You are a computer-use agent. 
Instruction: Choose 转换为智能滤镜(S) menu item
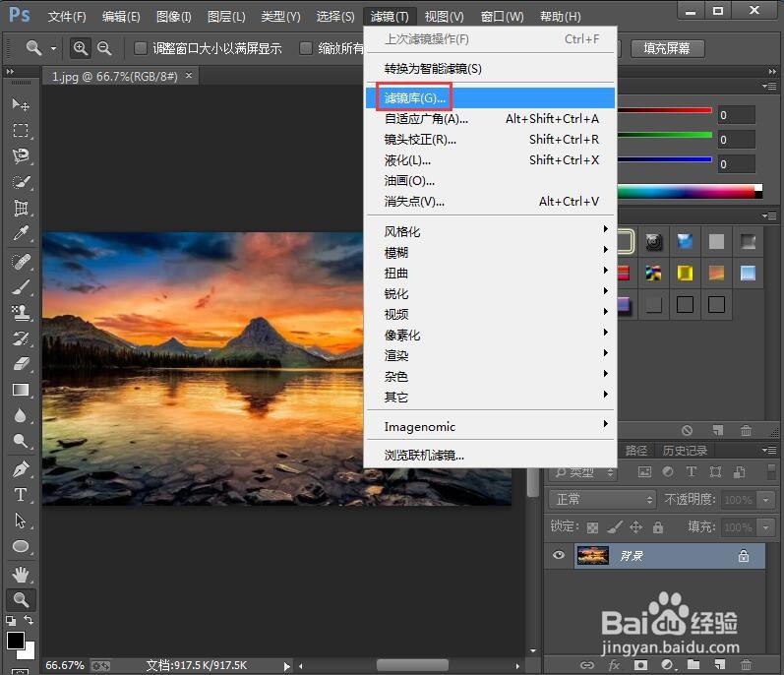pos(490,69)
